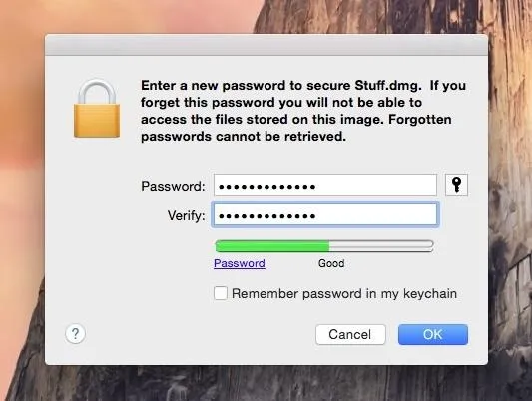Click the masked dots in the Verify field
The width and height of the screenshot is (532, 401).
267,216
